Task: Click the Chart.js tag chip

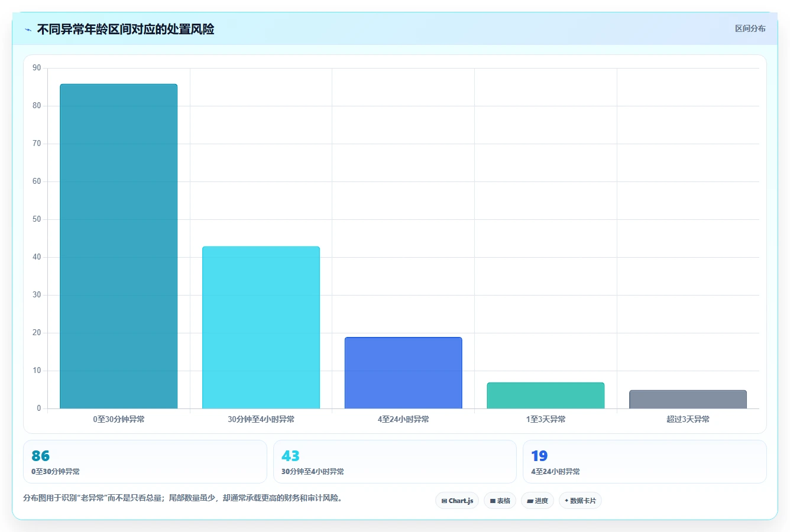Action: point(457,501)
